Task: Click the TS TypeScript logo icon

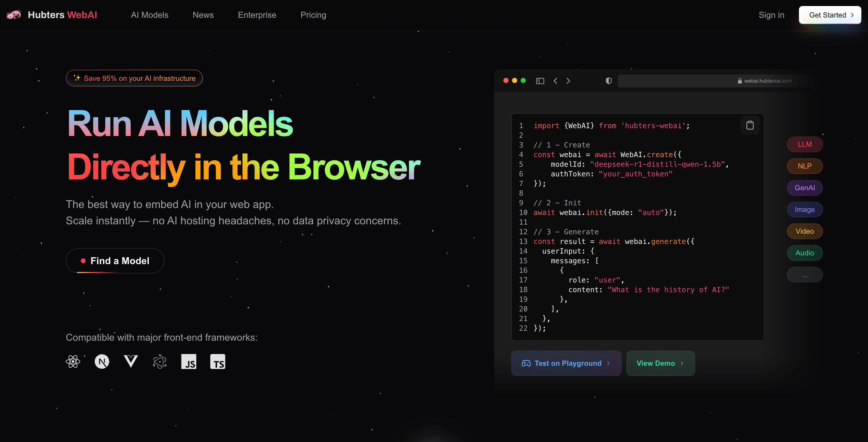Action: [x=218, y=361]
